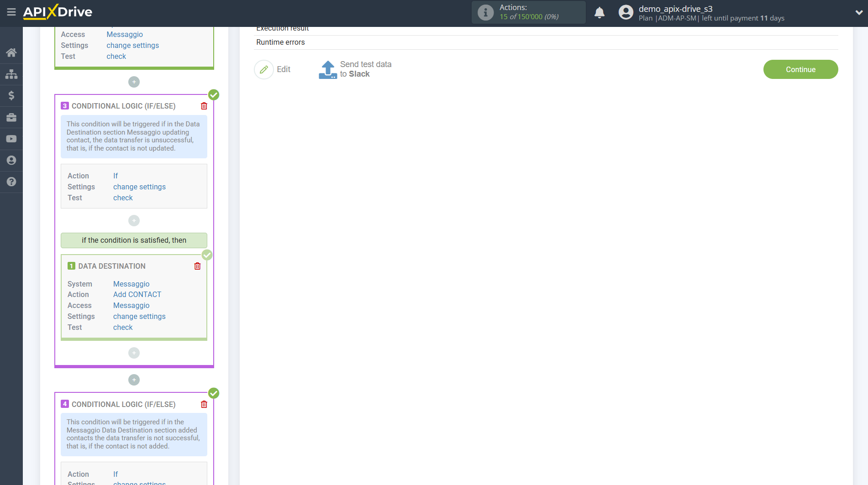This screenshot has width=868, height=485.
Task: Click check in top block
Action: [x=116, y=56]
